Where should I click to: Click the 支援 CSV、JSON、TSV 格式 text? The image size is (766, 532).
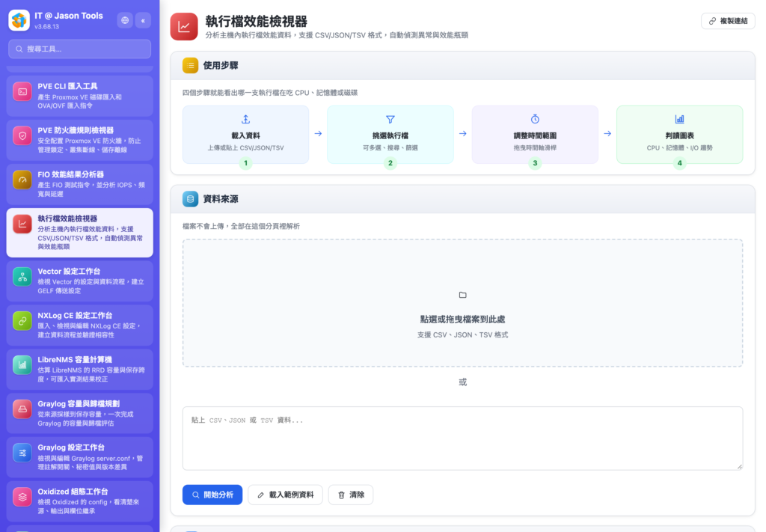pos(462,335)
